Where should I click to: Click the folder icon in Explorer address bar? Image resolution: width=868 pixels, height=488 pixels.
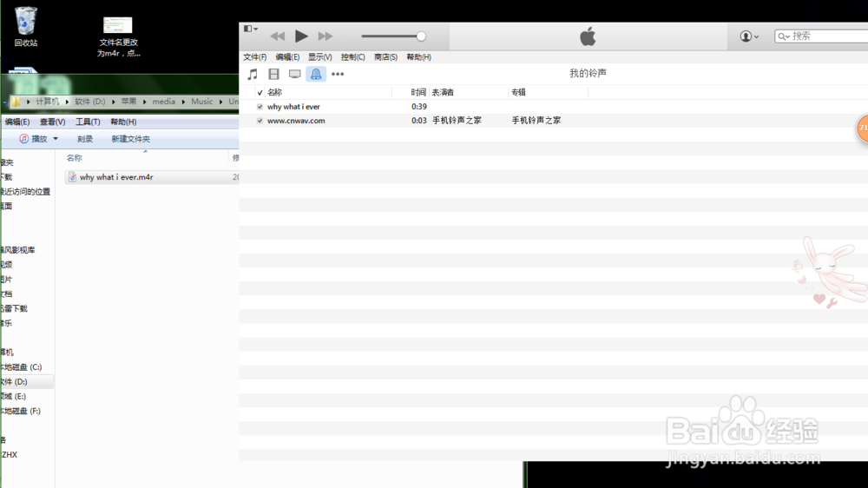coord(16,102)
